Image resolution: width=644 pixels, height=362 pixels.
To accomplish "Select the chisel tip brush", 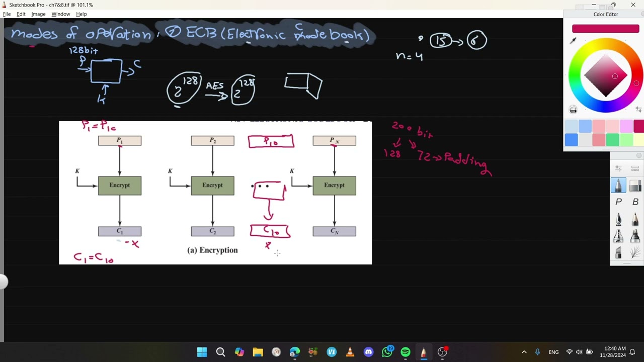I will coord(618,252).
